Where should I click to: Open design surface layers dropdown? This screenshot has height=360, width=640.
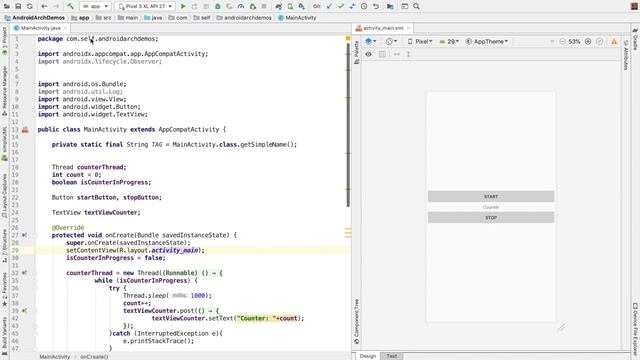coord(371,42)
